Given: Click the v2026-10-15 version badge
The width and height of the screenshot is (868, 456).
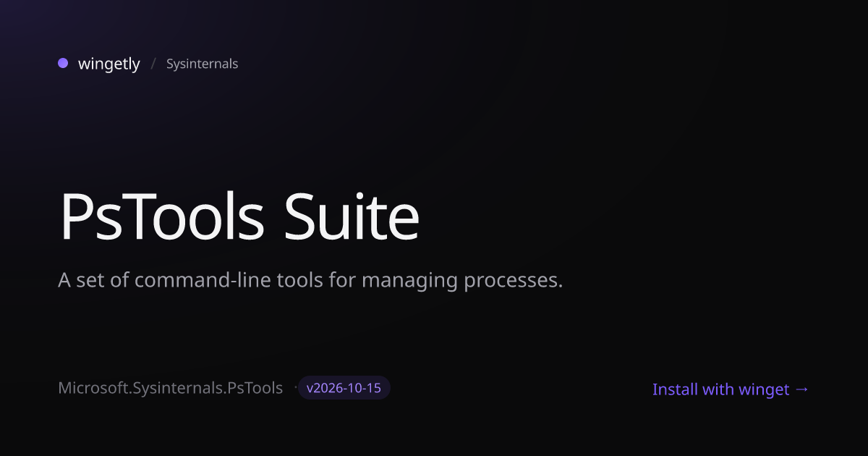Looking at the screenshot, I should click(x=344, y=388).
